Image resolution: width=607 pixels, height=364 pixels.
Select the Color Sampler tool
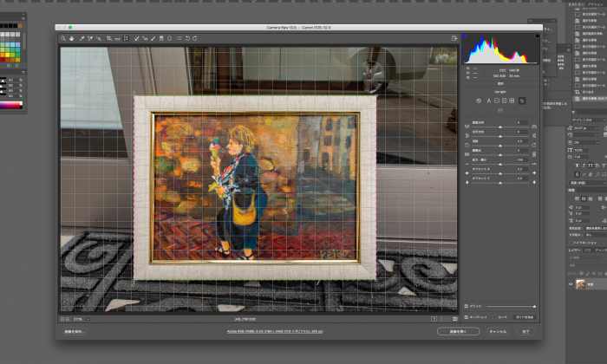point(90,38)
